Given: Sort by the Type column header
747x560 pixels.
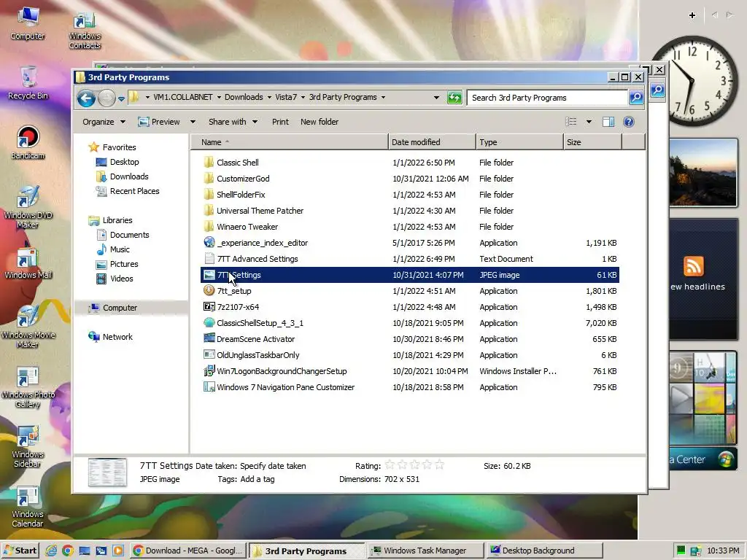Looking at the screenshot, I should click(x=519, y=142).
